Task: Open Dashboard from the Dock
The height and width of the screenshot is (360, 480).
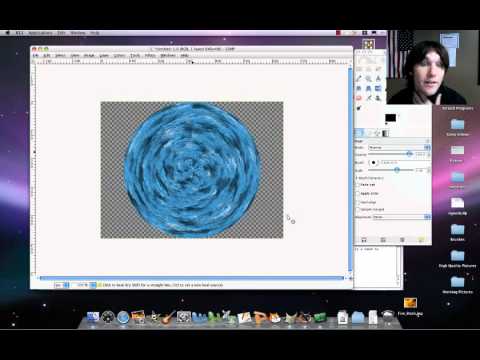Action: [x=108, y=317]
